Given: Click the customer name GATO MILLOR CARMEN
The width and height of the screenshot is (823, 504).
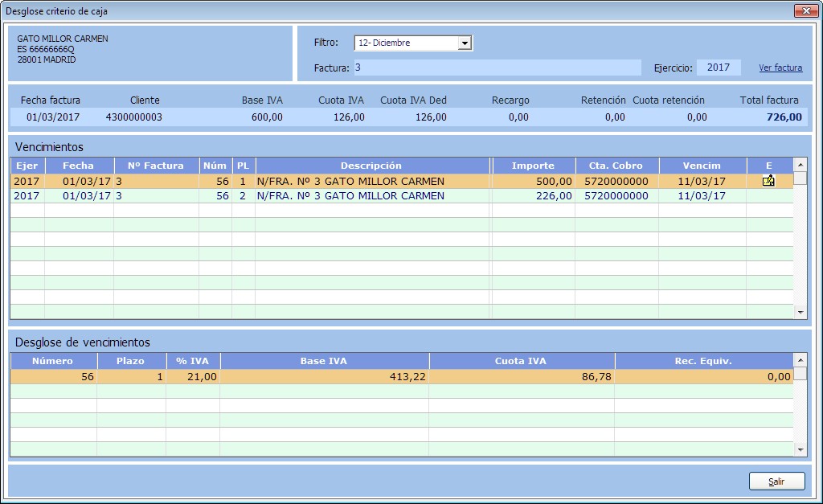Looking at the screenshot, I should click(x=63, y=39).
